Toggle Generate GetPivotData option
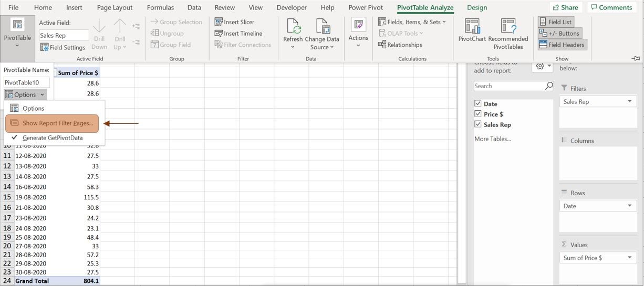The height and width of the screenshot is (286, 644). coord(53,137)
